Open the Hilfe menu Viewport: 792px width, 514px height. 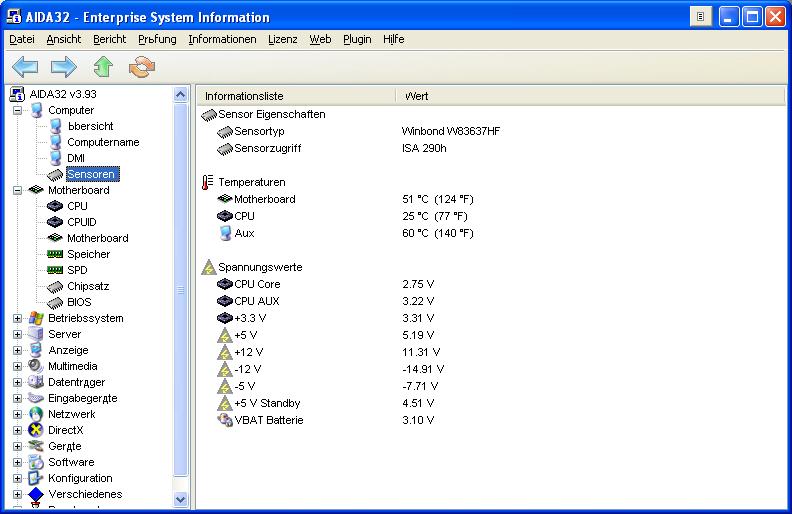coord(393,39)
